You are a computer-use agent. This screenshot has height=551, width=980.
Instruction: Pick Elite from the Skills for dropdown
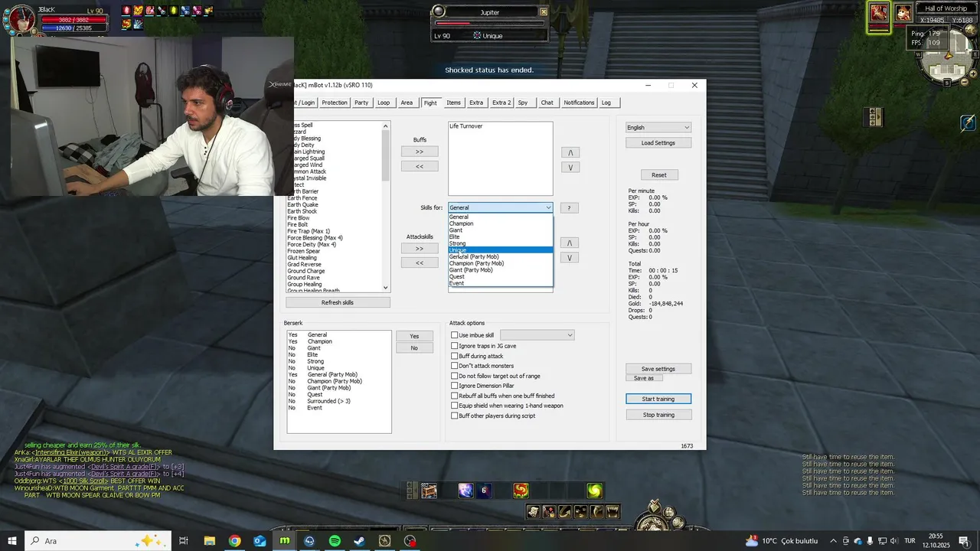click(500, 236)
